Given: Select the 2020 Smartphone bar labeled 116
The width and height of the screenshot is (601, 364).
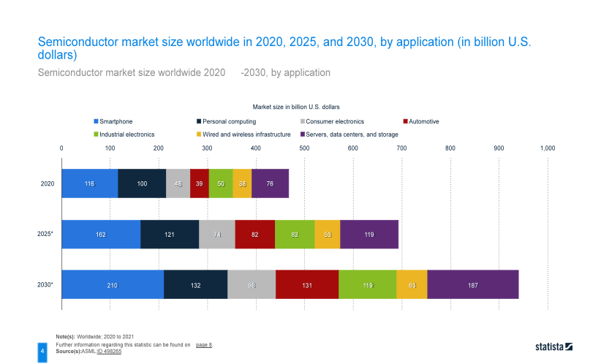Looking at the screenshot, I should (90, 183).
